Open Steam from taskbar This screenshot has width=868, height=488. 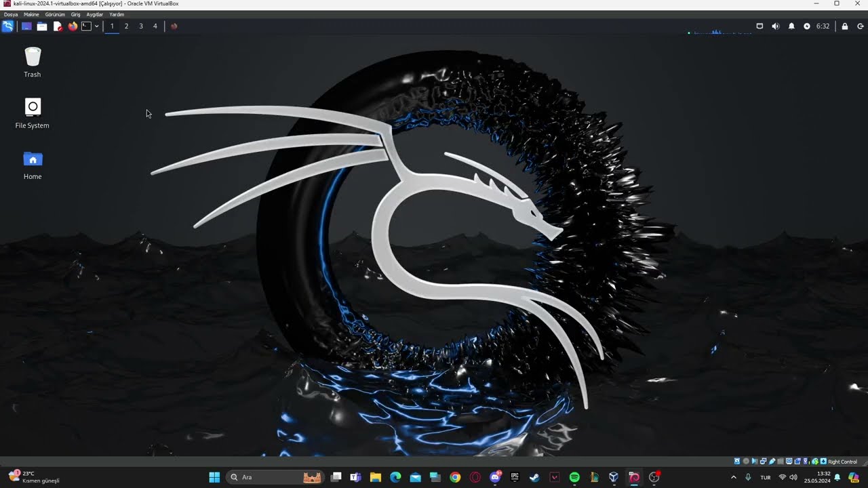tap(534, 477)
